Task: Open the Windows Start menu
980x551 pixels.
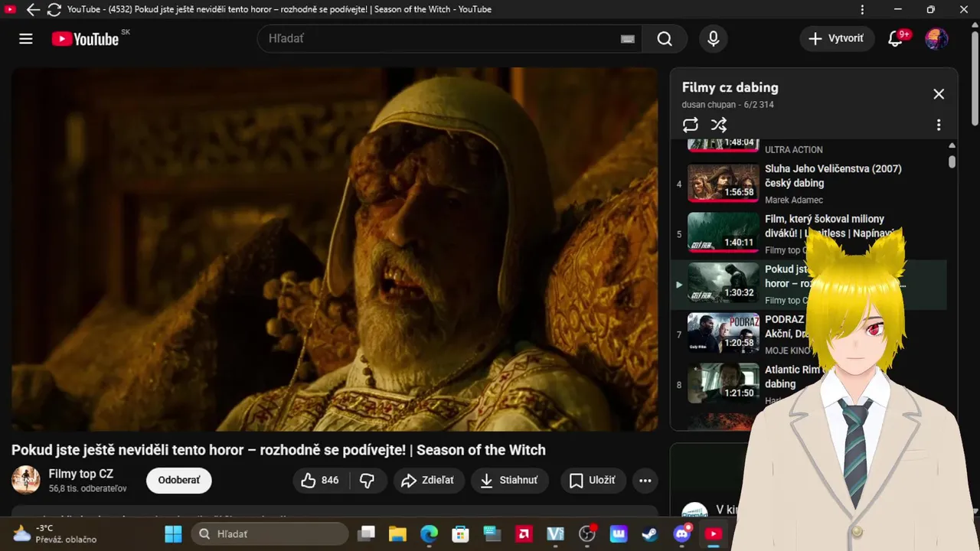Action: (x=174, y=534)
